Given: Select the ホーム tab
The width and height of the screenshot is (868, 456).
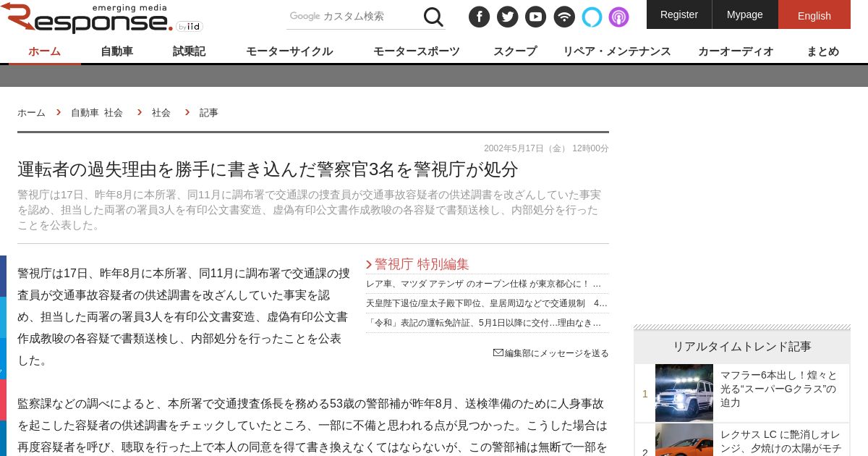Looking at the screenshot, I should (45, 51).
